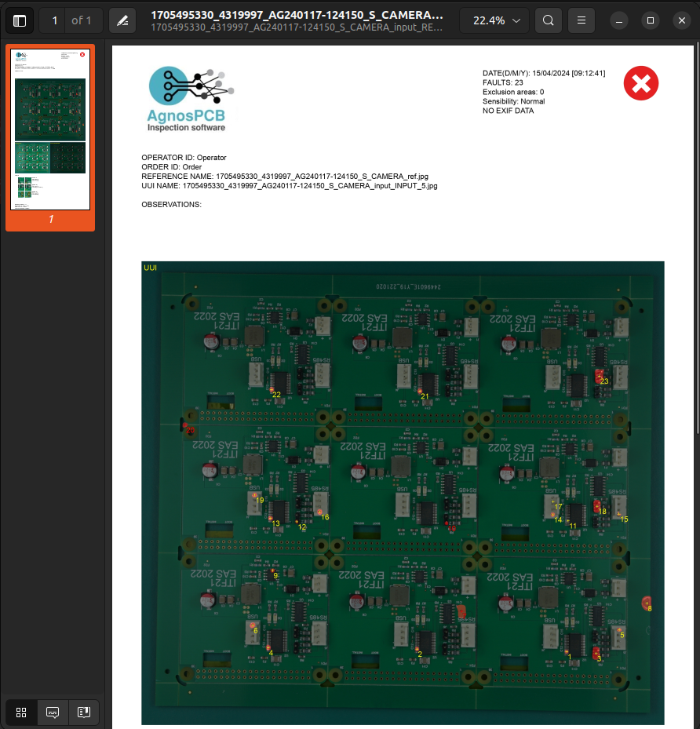Click the red X fail icon in report
The image size is (700, 729).
640,83
